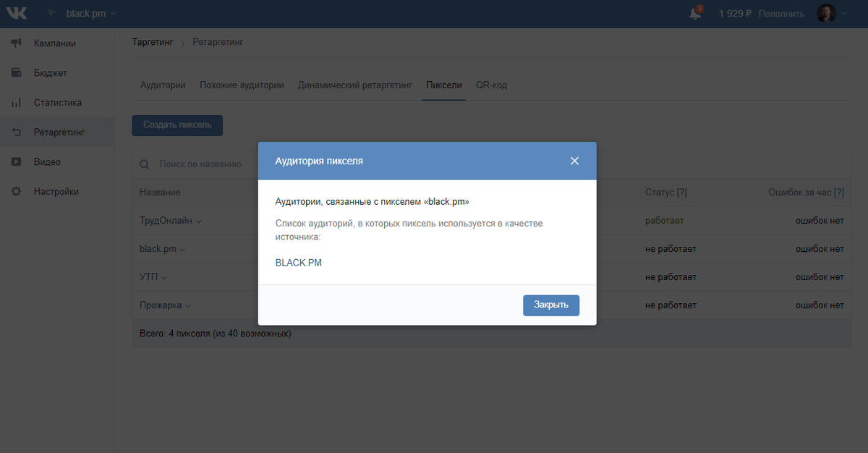Switch to the Аудитории tab
Image resolution: width=868 pixels, height=453 pixels.
click(x=163, y=85)
